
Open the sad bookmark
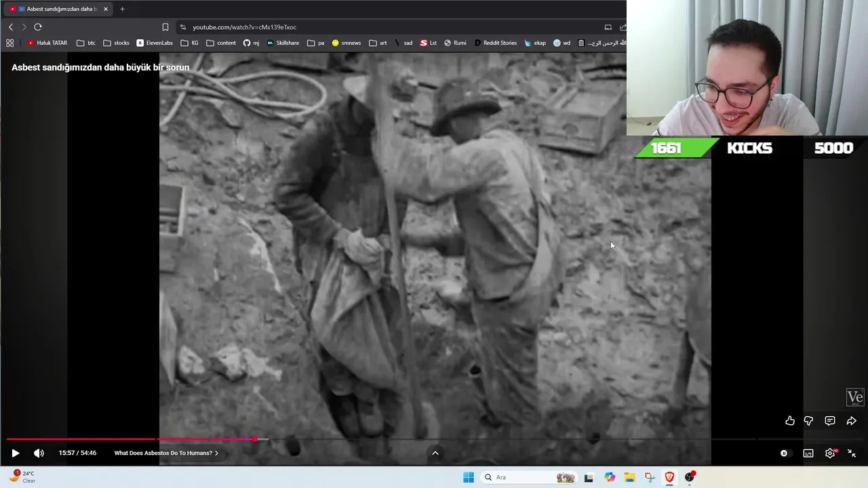coord(403,43)
